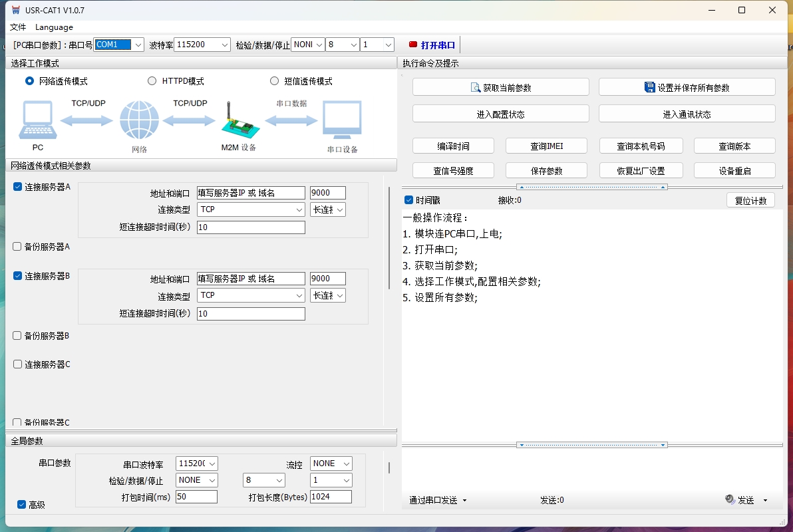Click the save disk icon on 设置并保存所有参数
793x532 pixels.
pyautogui.click(x=649, y=87)
